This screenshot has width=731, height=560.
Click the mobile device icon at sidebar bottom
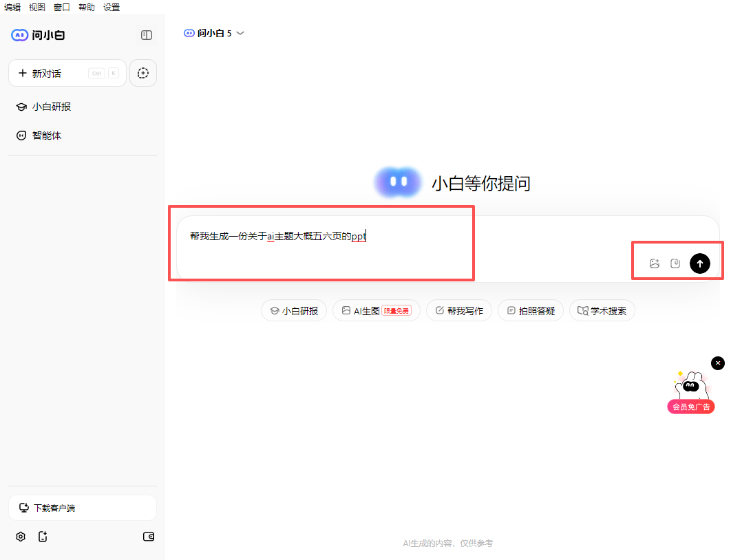coord(43,537)
